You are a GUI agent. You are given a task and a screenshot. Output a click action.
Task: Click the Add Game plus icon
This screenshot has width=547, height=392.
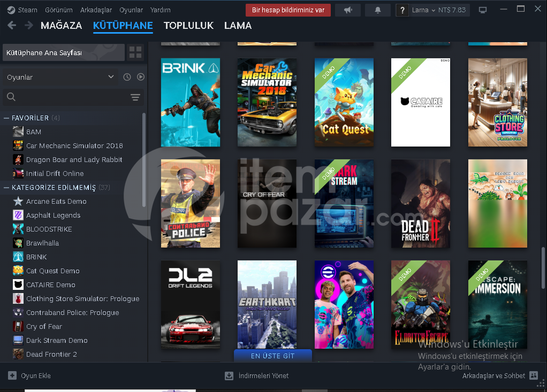[12, 375]
